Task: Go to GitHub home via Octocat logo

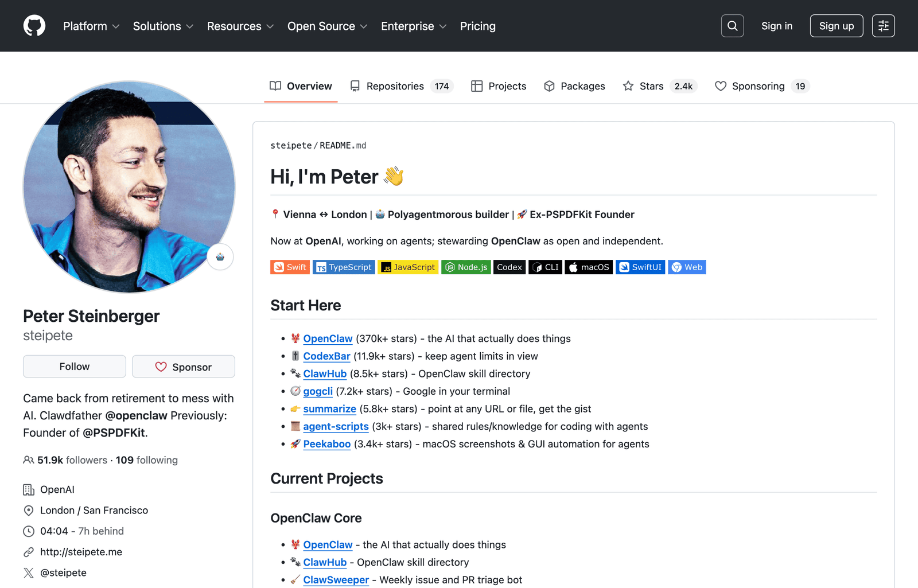Action: point(34,26)
